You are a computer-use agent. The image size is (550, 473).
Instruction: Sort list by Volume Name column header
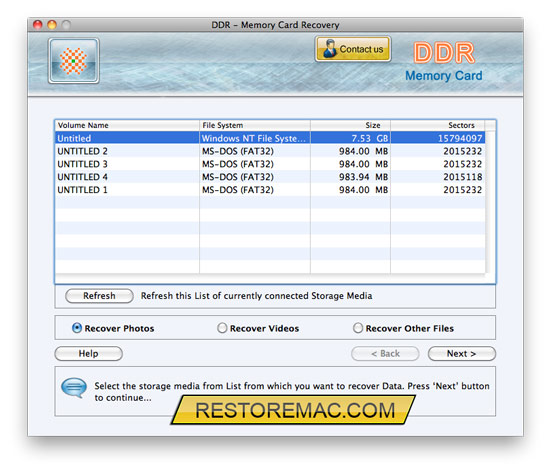pyautogui.click(x=127, y=125)
